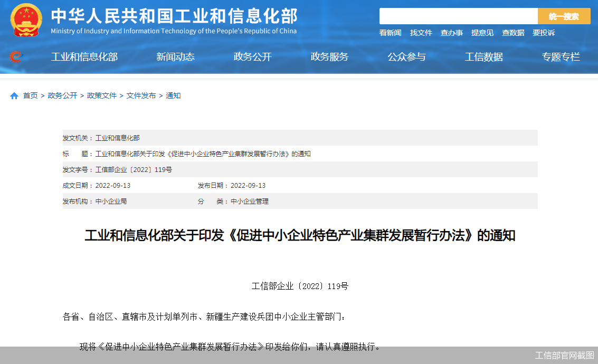Open the 专题专栏 section
The image size is (598, 364).
click(561, 57)
